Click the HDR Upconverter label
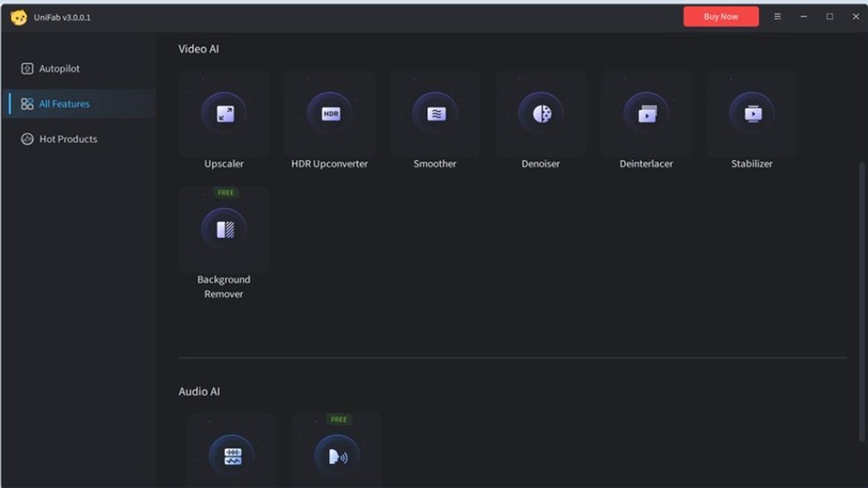The image size is (868, 488). (330, 163)
